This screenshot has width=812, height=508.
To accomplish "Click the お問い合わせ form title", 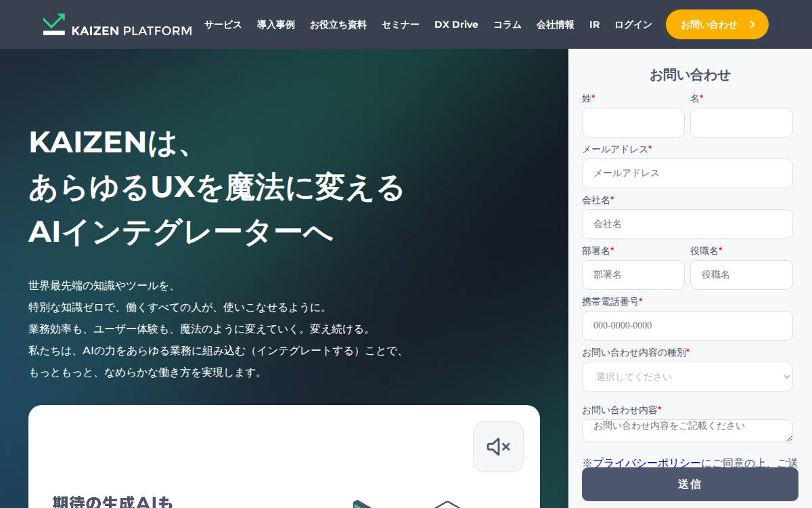I will pos(690,75).
